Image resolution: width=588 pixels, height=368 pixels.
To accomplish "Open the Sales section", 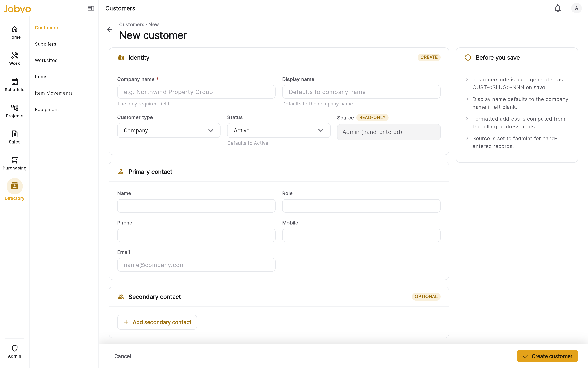I will (x=14, y=137).
